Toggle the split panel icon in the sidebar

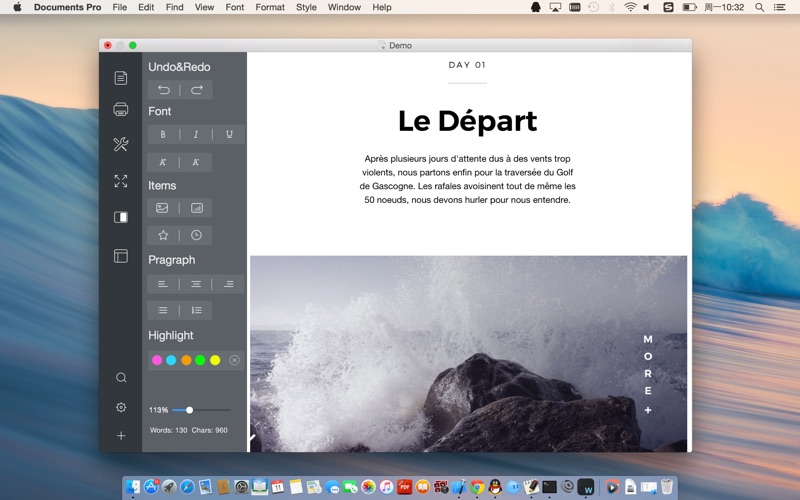[121, 217]
